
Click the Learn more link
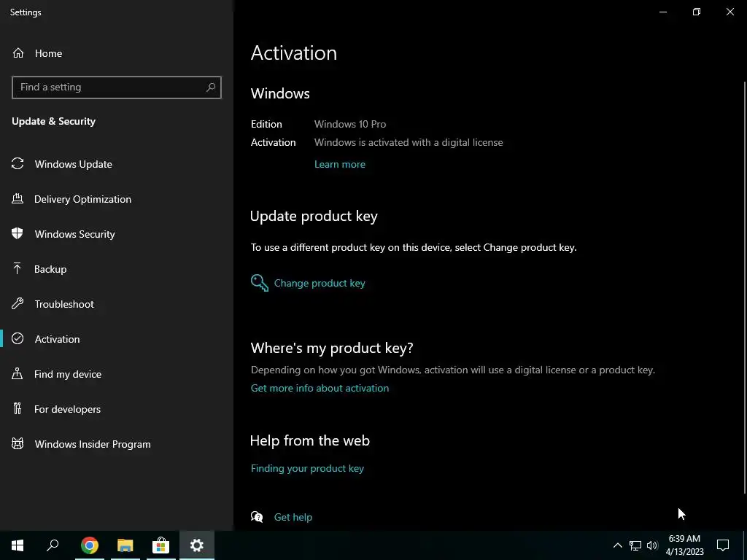click(340, 164)
